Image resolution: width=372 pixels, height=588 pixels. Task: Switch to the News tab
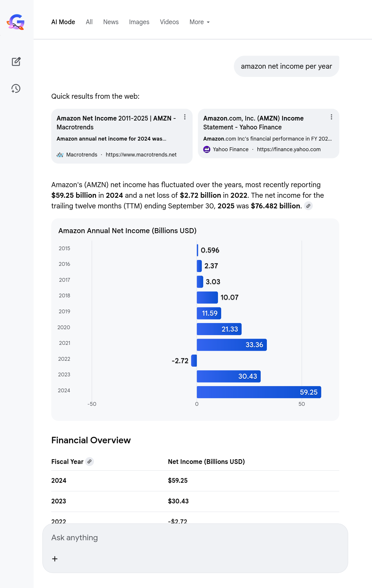111,22
